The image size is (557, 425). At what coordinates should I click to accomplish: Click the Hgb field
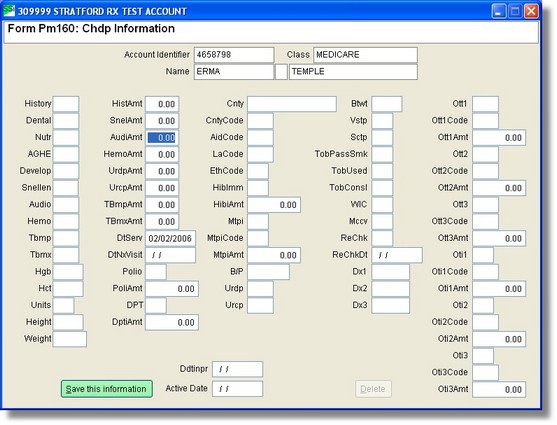coord(68,271)
